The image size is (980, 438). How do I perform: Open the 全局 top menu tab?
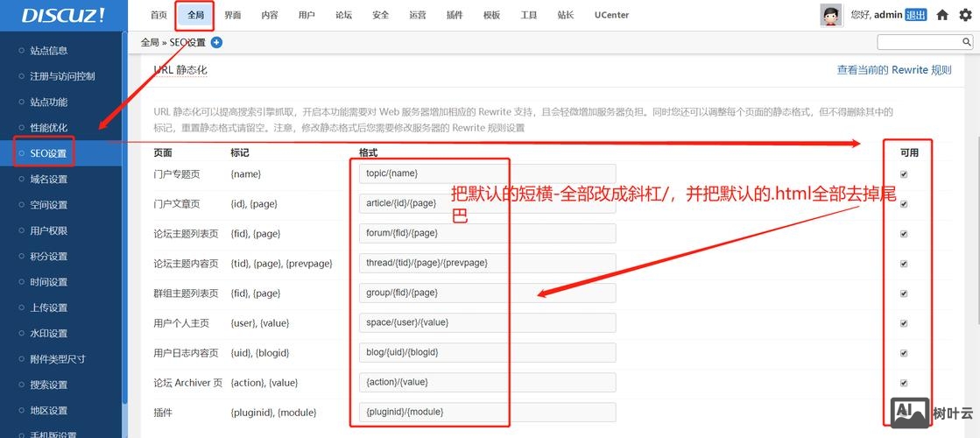(195, 15)
